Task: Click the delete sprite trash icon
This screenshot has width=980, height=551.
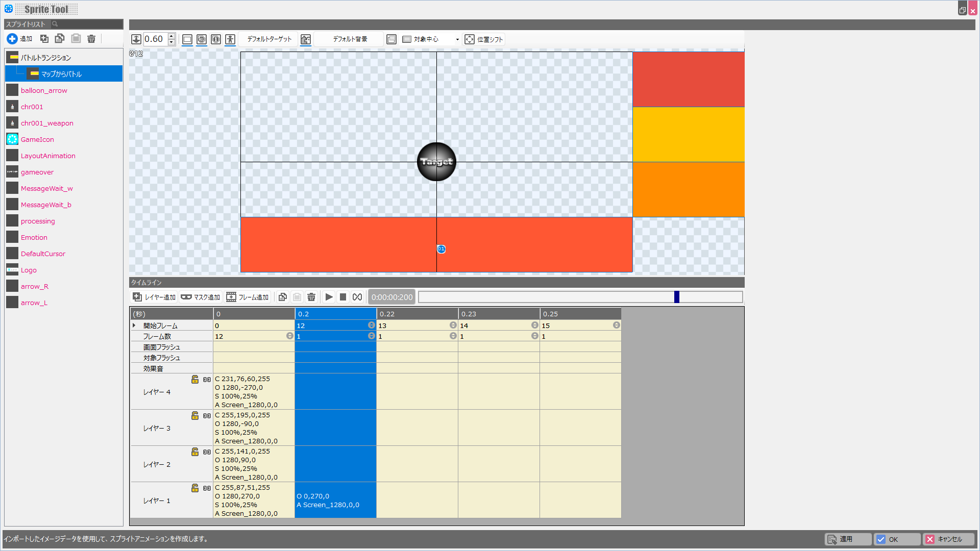Action: pos(91,39)
